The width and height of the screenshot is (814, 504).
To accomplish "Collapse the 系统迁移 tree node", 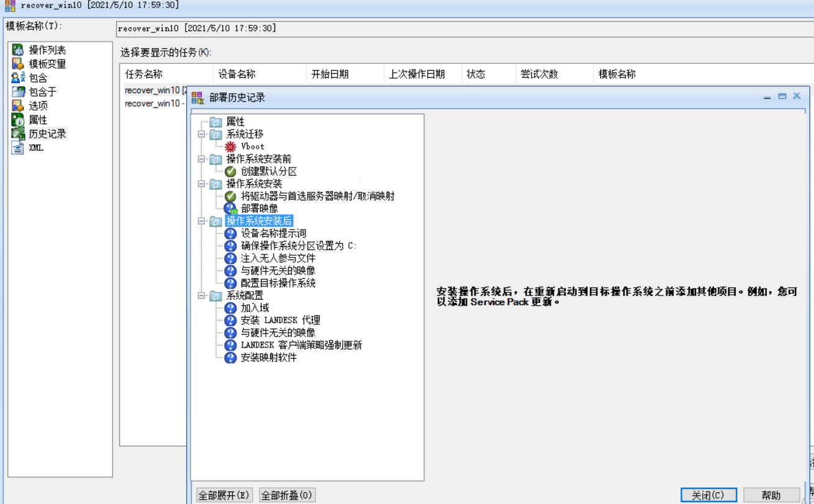I will [x=201, y=134].
